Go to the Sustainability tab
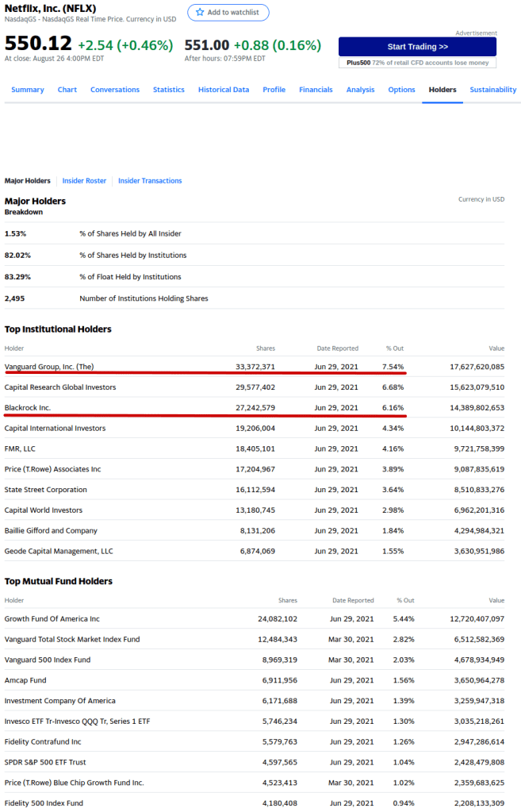521x812 pixels. (492, 90)
